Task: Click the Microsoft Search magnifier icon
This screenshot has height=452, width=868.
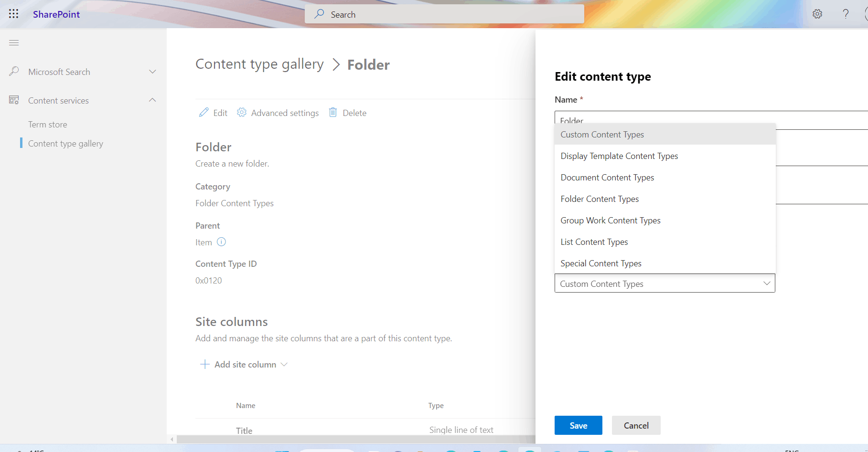Action: point(14,72)
